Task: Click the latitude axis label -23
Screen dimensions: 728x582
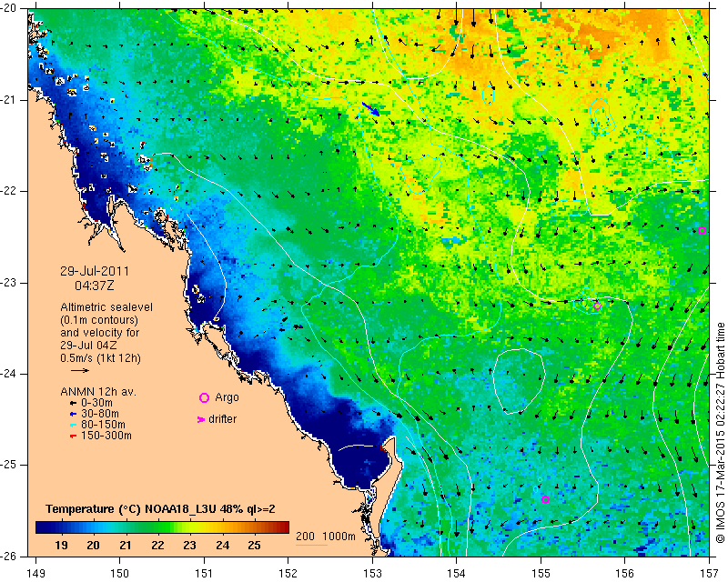Action: 7,283
